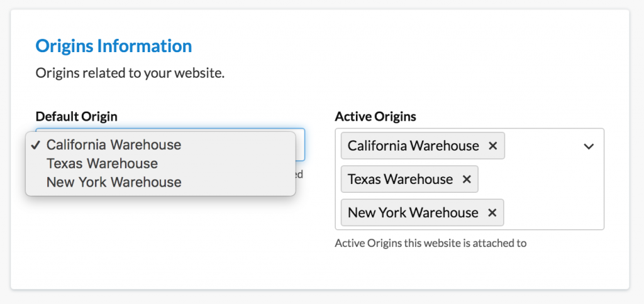Pick California Warehouse option in open dropdown
This screenshot has height=304, width=644.
(114, 145)
